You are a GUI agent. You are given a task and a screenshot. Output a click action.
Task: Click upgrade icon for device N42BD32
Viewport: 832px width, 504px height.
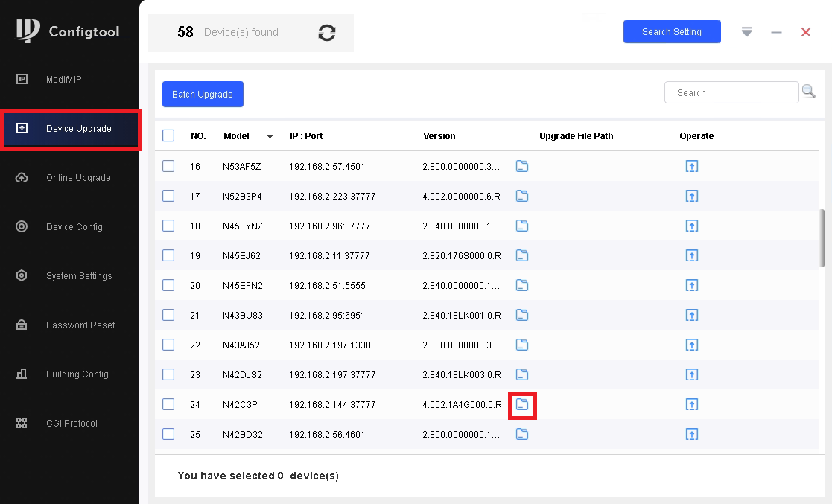[x=691, y=434]
